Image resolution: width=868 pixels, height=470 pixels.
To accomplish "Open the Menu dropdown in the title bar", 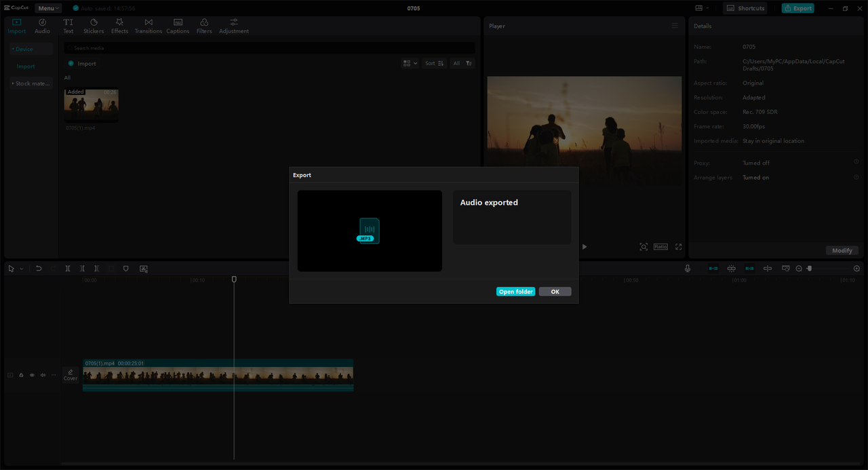I will [48, 8].
